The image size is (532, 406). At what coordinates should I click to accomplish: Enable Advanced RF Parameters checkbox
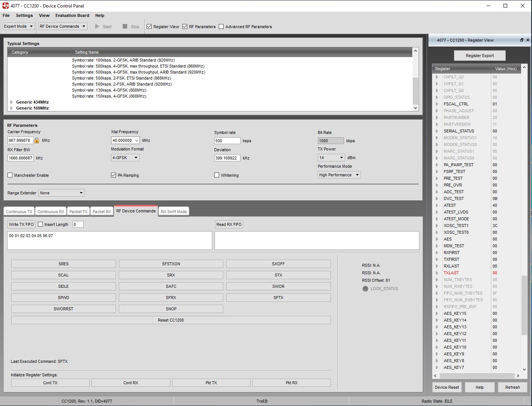click(x=221, y=27)
